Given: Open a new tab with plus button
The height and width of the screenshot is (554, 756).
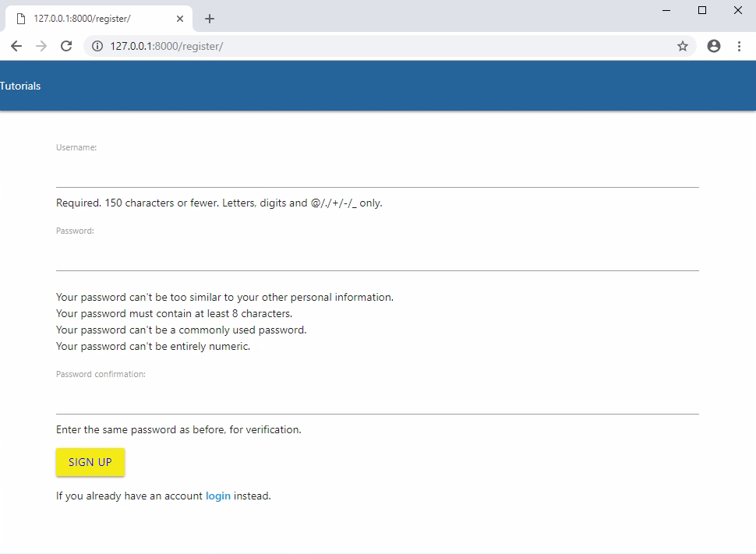Looking at the screenshot, I should pos(209,19).
